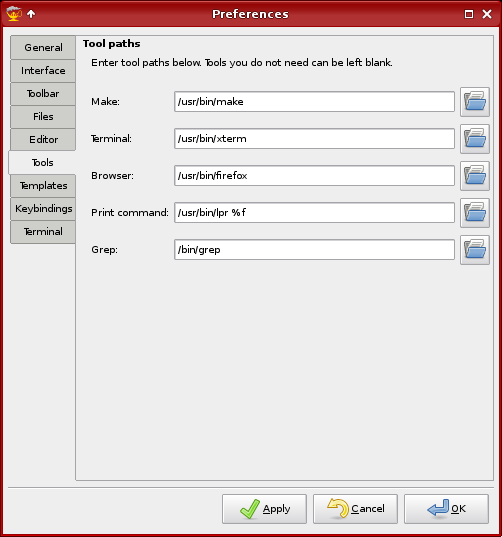Maximize the Preferences window
This screenshot has width=502, height=537.
pyautogui.click(x=469, y=14)
